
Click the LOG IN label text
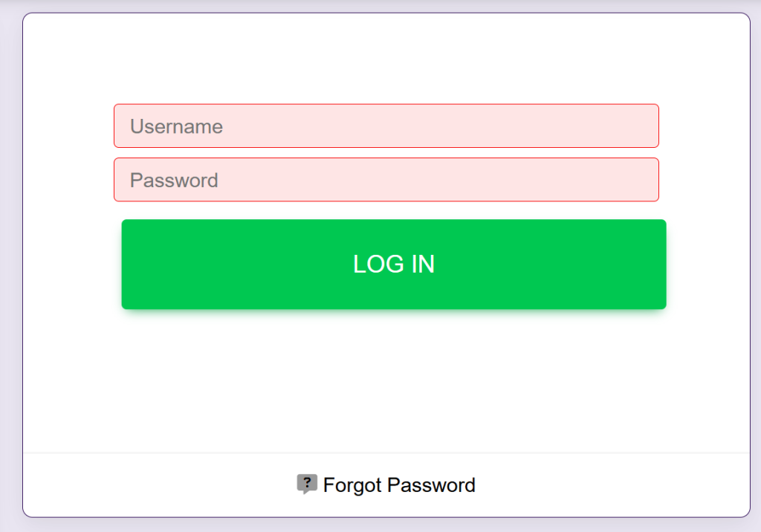click(x=393, y=265)
